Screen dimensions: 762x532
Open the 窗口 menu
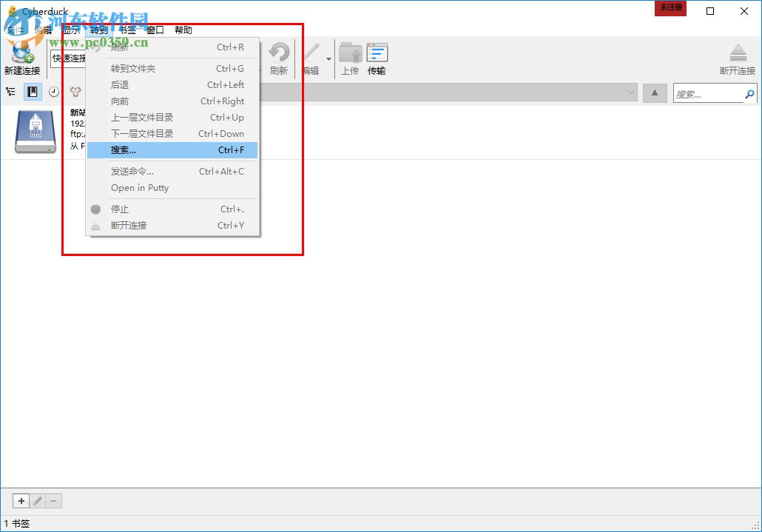click(x=155, y=30)
